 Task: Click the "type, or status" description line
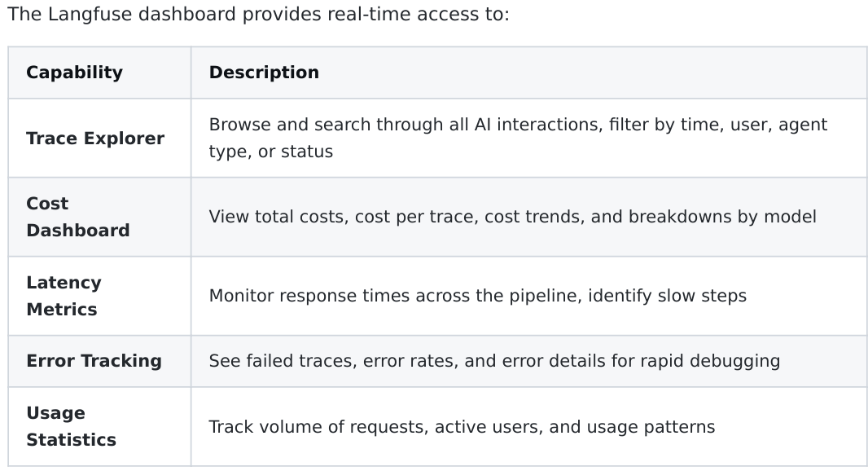pos(270,152)
